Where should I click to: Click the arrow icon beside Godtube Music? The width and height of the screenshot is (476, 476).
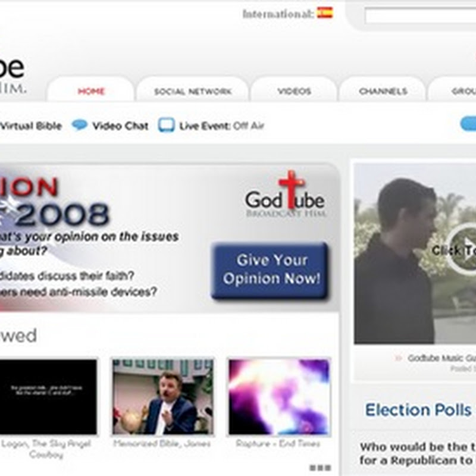click(398, 358)
